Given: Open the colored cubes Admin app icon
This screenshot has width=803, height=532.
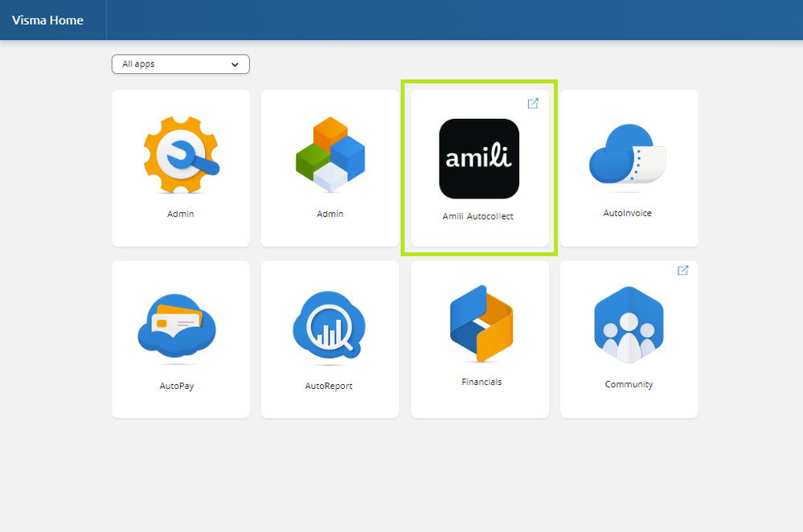Looking at the screenshot, I should 330,154.
